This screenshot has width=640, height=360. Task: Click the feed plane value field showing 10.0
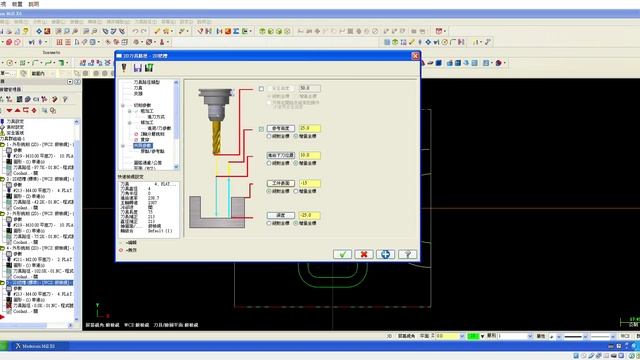(310, 156)
